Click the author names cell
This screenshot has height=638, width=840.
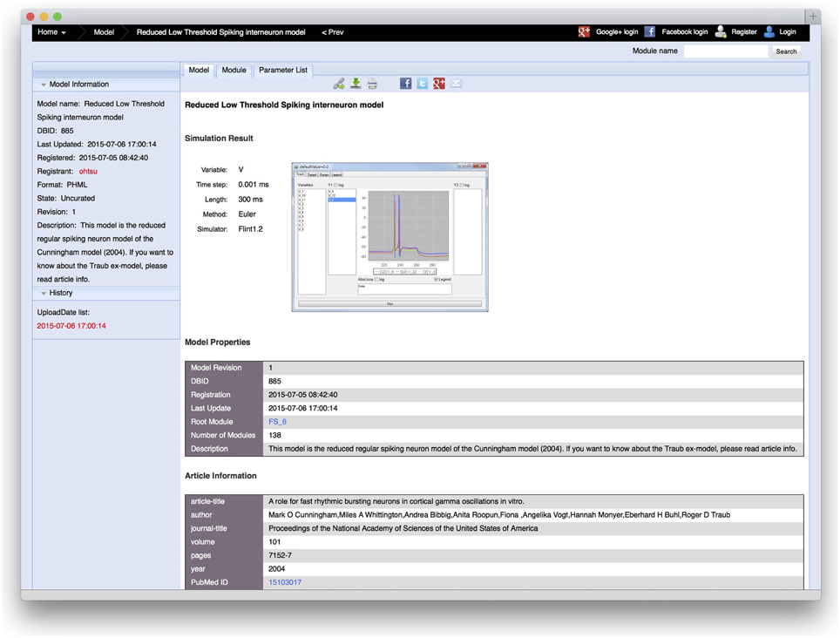tap(499, 515)
